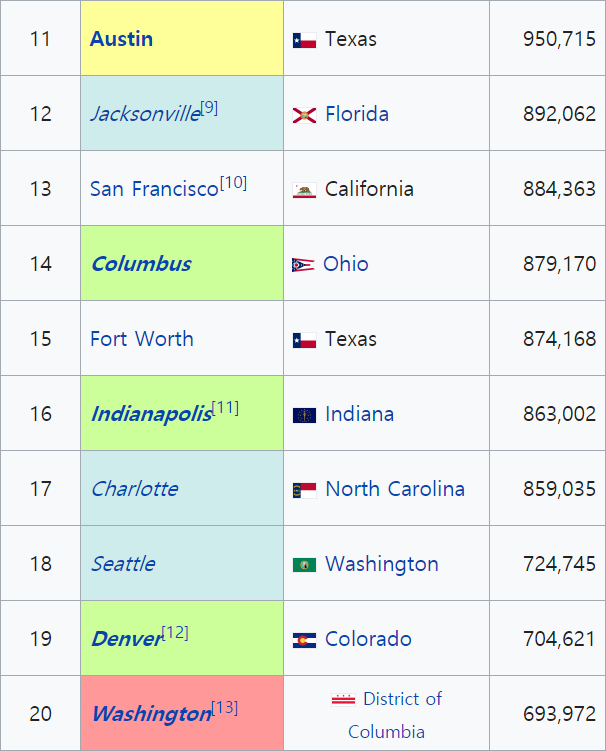Click the North Carolina flag icon
This screenshot has width=606, height=751.
[x=304, y=490]
